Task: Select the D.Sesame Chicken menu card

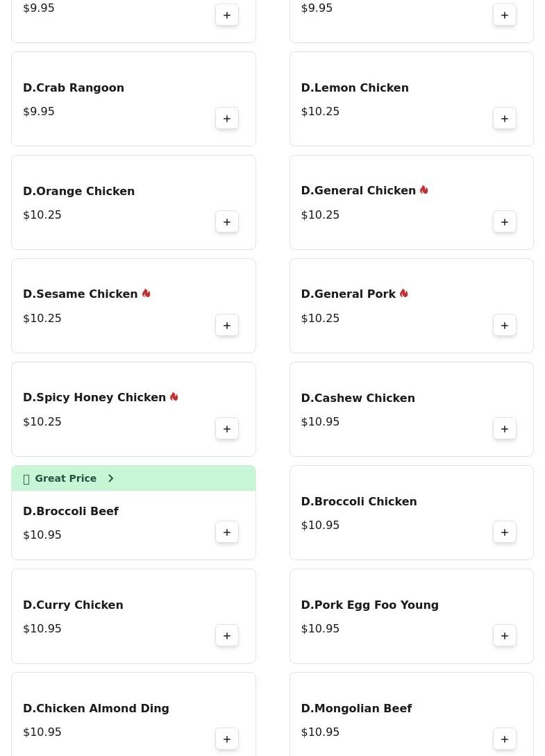Action: [104, 305]
